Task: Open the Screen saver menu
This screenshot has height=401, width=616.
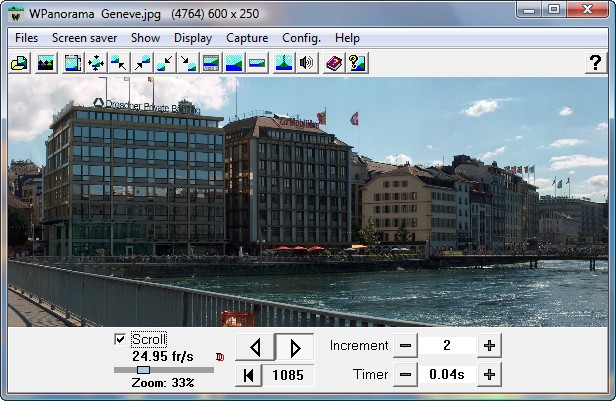Action: coord(84,38)
